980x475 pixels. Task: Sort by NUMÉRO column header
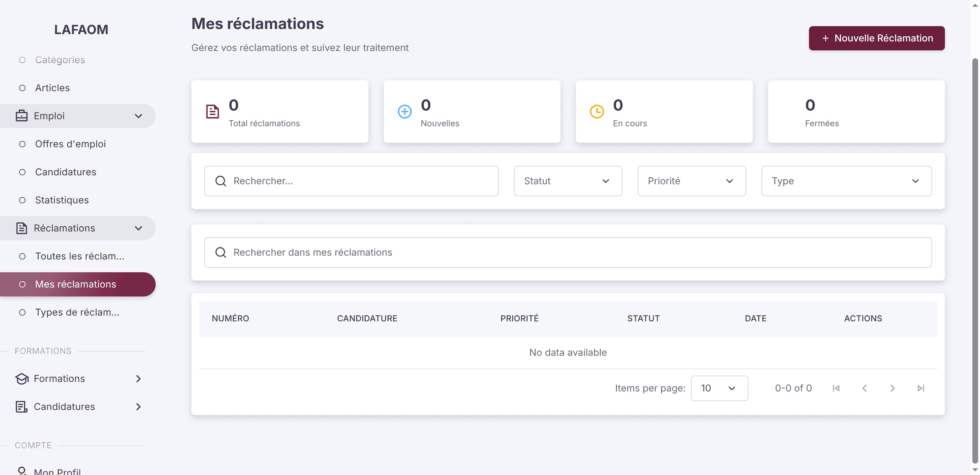click(230, 318)
